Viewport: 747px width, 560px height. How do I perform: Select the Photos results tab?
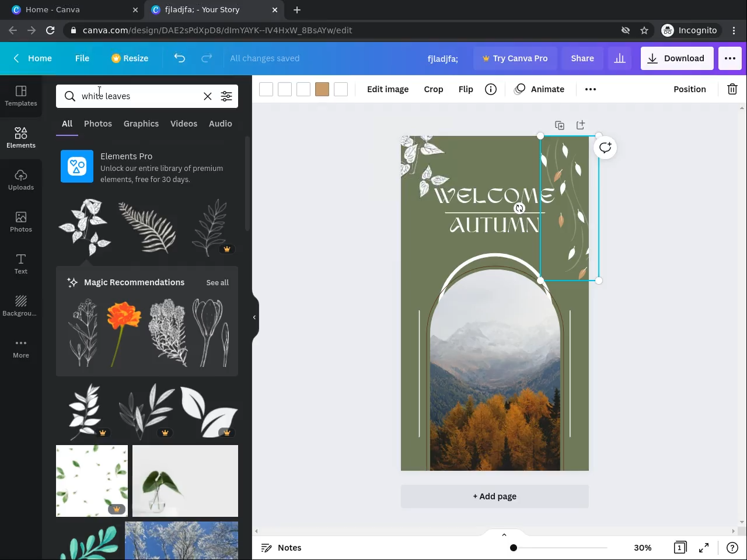(98, 124)
